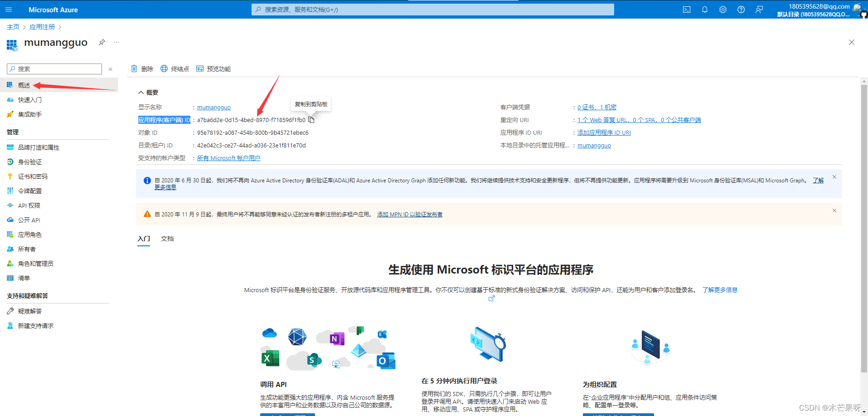The image size is (868, 416).
Task: Select the tenant ID value 42e042c3-ce27-44ad-a036-23e1f811e70d
Action: (251, 146)
